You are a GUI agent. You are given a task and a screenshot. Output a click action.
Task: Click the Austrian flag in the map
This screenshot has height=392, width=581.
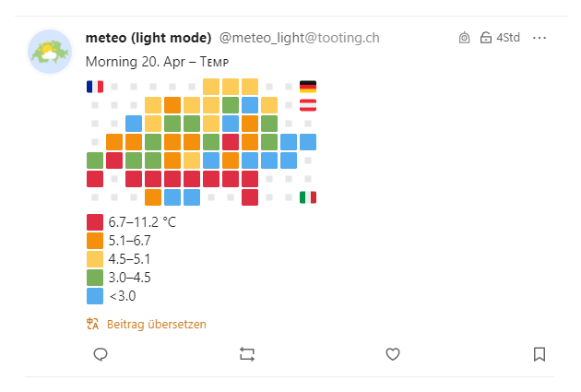pyautogui.click(x=308, y=105)
